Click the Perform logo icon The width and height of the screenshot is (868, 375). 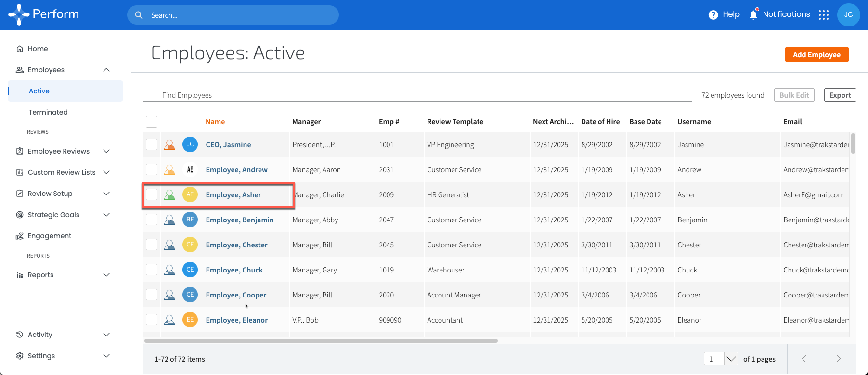pos(18,14)
